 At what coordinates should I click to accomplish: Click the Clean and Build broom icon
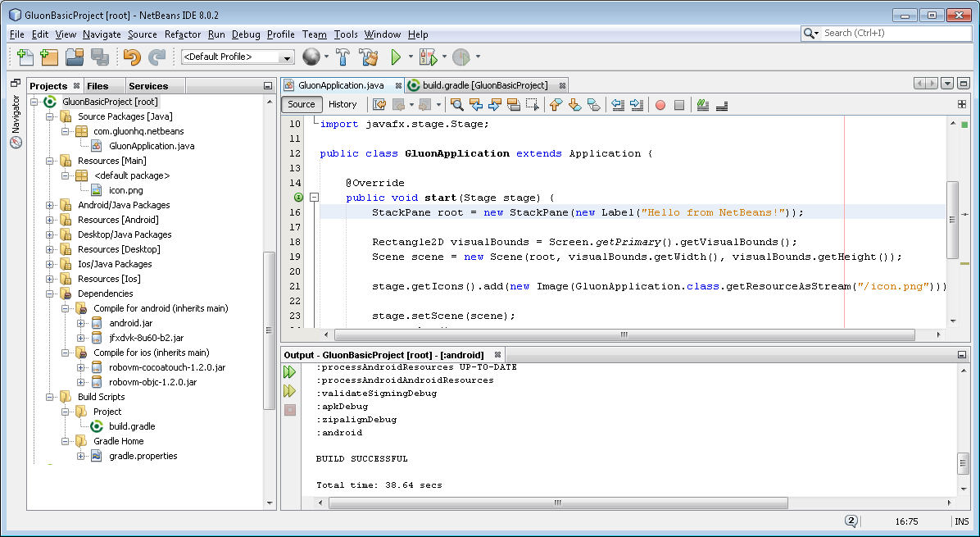coord(369,57)
